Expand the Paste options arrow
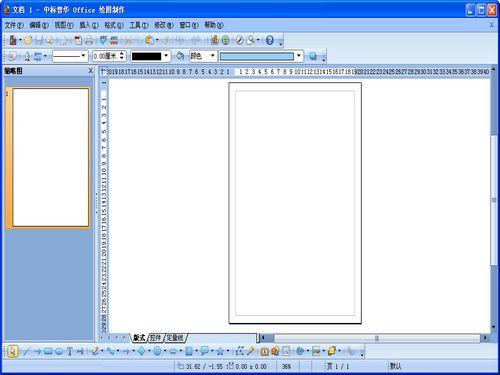Viewport: 500px width, 375px height. pos(157,40)
